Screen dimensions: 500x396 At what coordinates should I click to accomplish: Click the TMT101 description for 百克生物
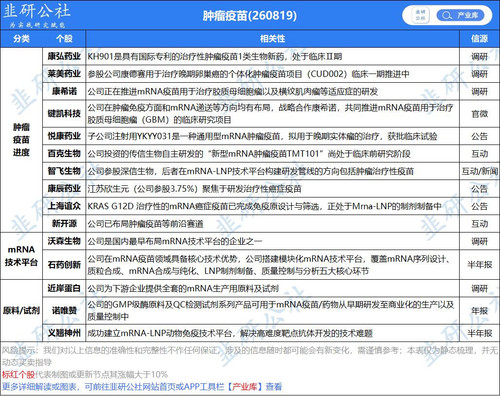[249, 154]
